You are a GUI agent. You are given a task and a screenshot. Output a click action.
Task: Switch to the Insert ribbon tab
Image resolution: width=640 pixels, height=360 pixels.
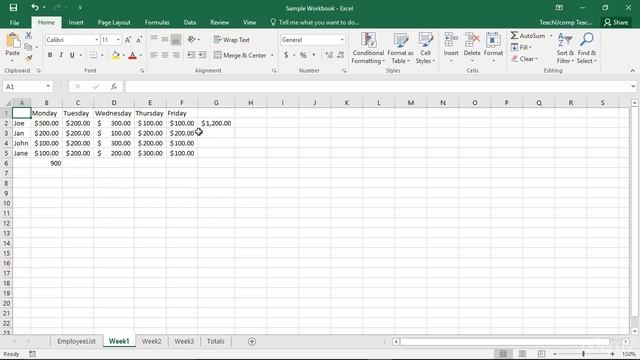coord(76,22)
